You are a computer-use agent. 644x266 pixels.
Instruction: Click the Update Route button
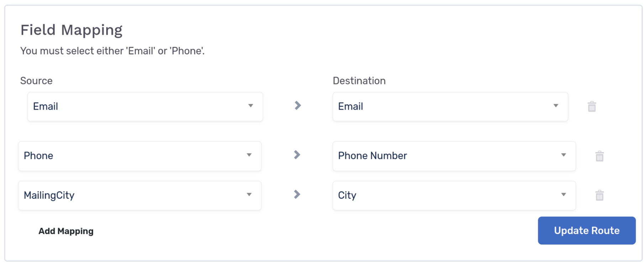[587, 230]
